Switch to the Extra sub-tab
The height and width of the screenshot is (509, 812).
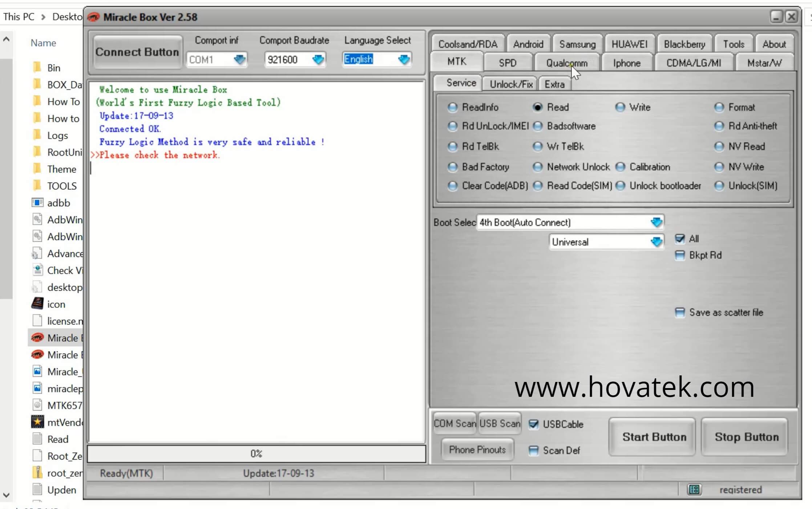coord(554,84)
